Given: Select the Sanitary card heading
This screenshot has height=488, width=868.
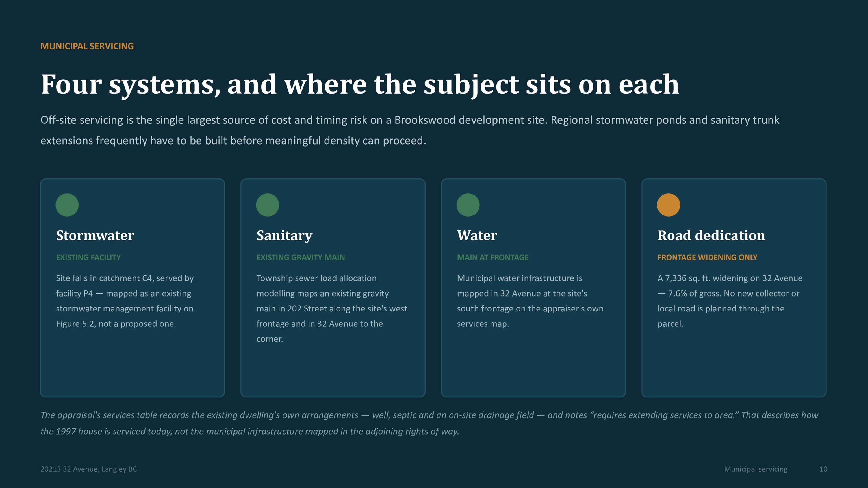Looking at the screenshot, I should pos(285,236).
